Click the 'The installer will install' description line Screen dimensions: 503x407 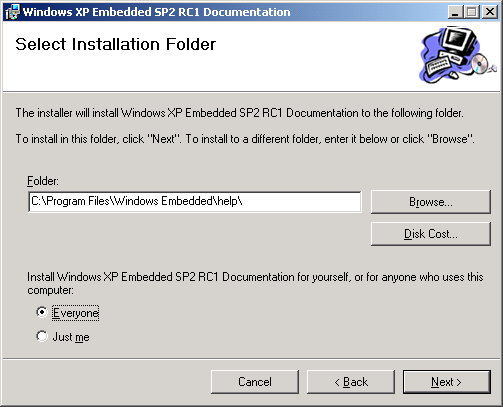[x=239, y=113]
